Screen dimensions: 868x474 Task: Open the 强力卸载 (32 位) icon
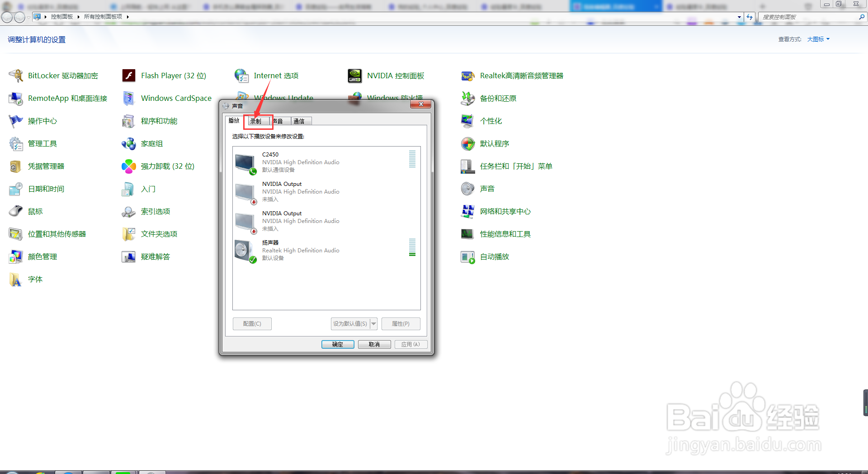(129, 166)
